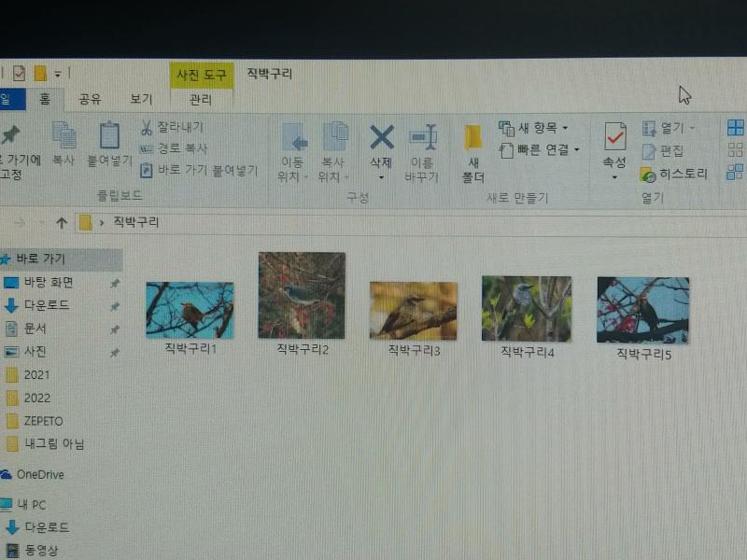The width and height of the screenshot is (747, 560).
Task: Switch to the 홈 ribbon tab
Action: (45, 99)
